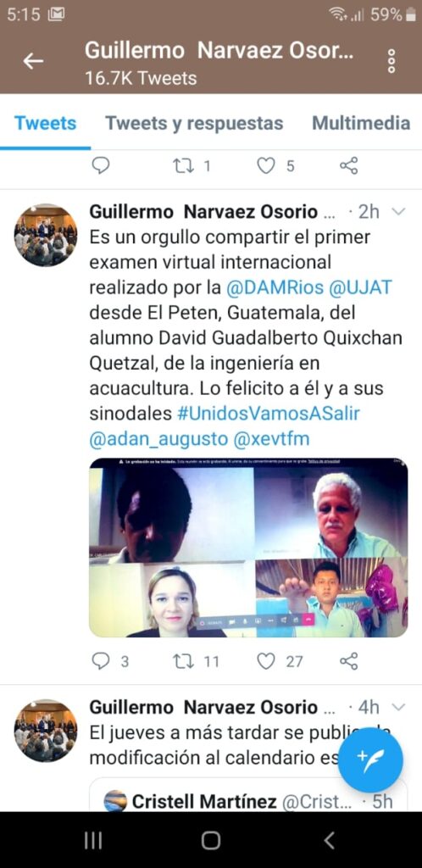422x868 pixels.
Task: Open the three-dot overflow menu
Action: click(x=391, y=61)
